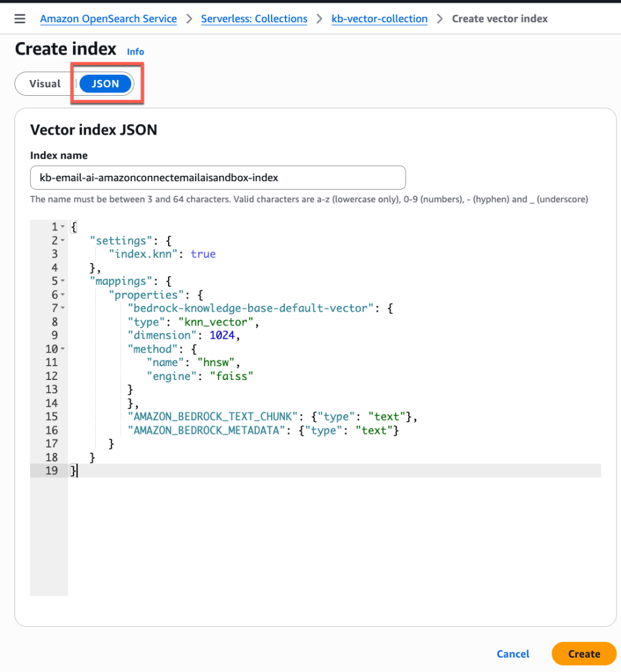Click the index.knn true value
The height and width of the screenshot is (672, 621).
pos(203,254)
